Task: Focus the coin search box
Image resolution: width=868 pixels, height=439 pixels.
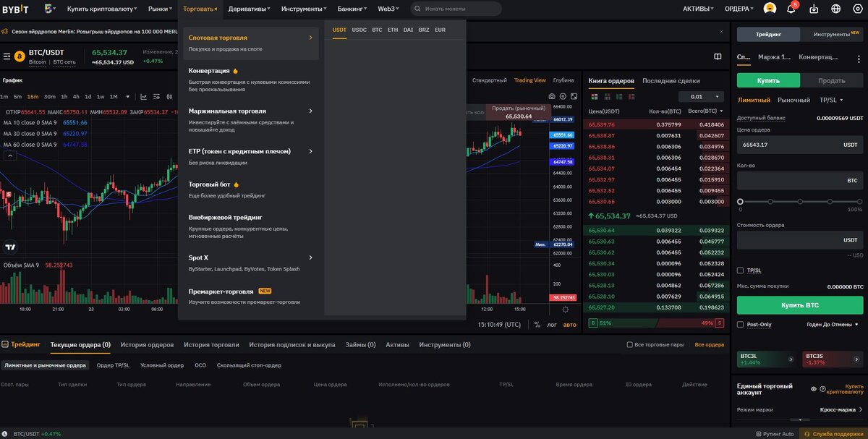Action: tap(456, 9)
